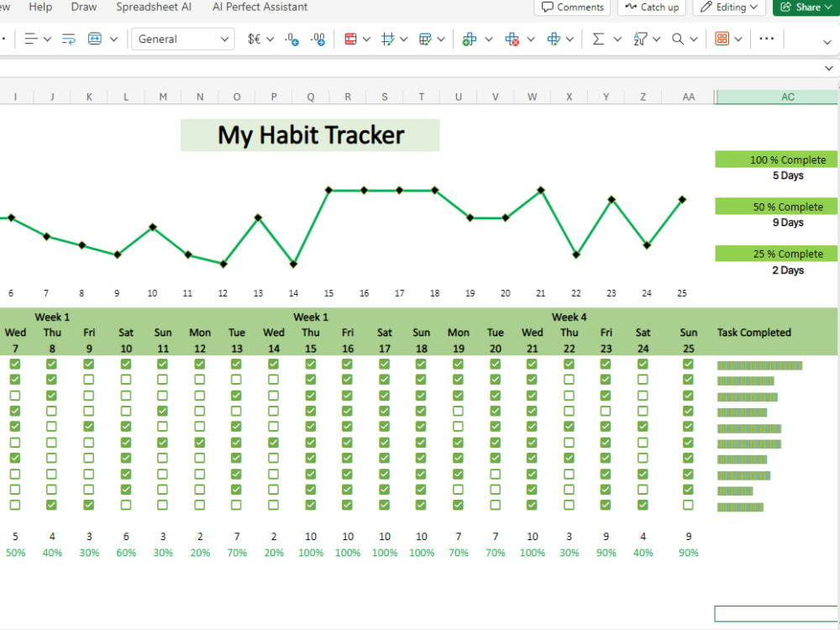840x630 pixels.
Task: Open the Help tab
Action: (x=40, y=7)
